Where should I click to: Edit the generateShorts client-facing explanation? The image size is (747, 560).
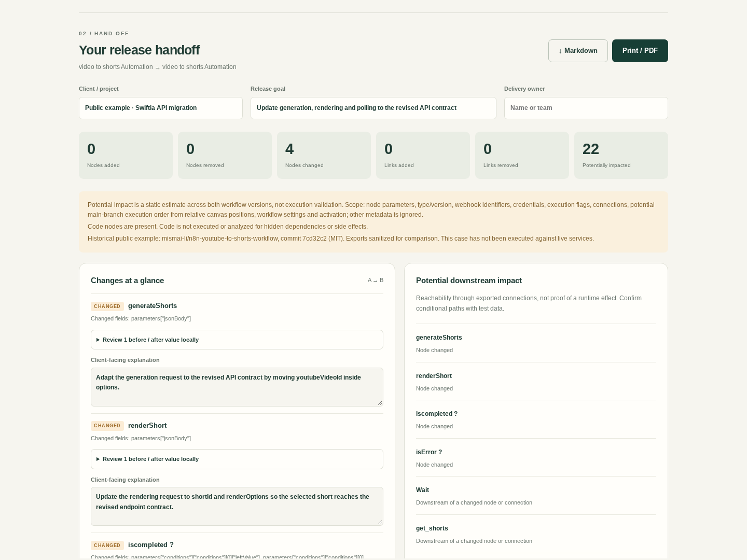[x=237, y=387]
